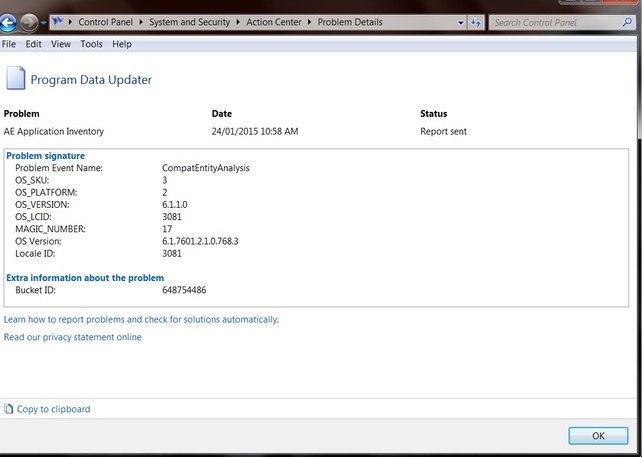642x457 pixels.
Task: Expand arrow after System and Security
Action: [x=238, y=22]
